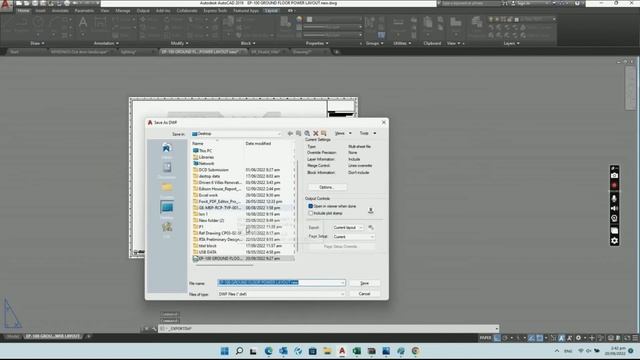Open File Explorer from taskbar
This screenshot has height=360, width=640.
point(327,351)
